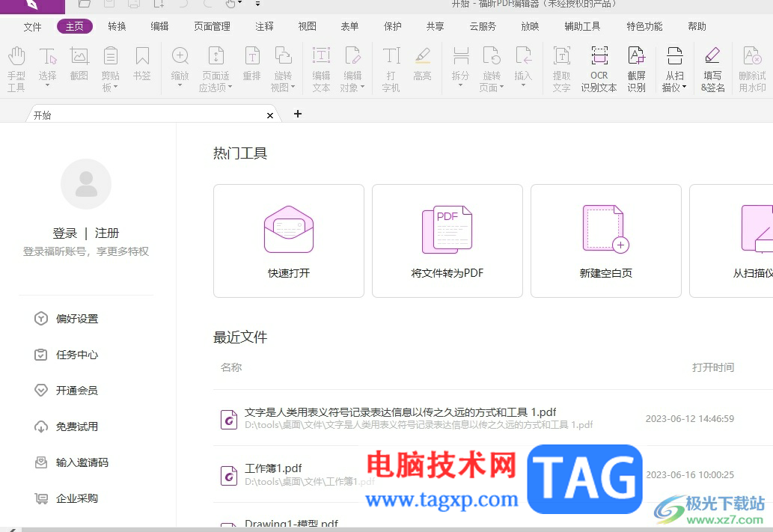
Task: Switch to the Convert (转换) tab
Action: [117, 27]
